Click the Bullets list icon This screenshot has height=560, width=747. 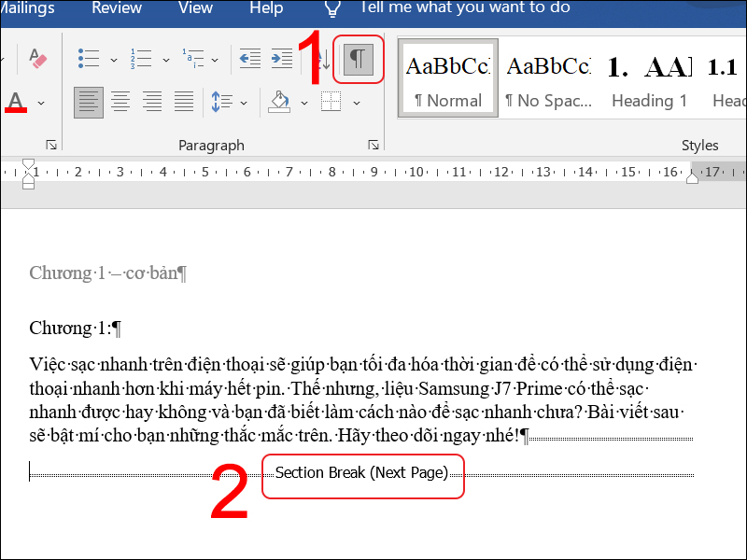point(89,59)
